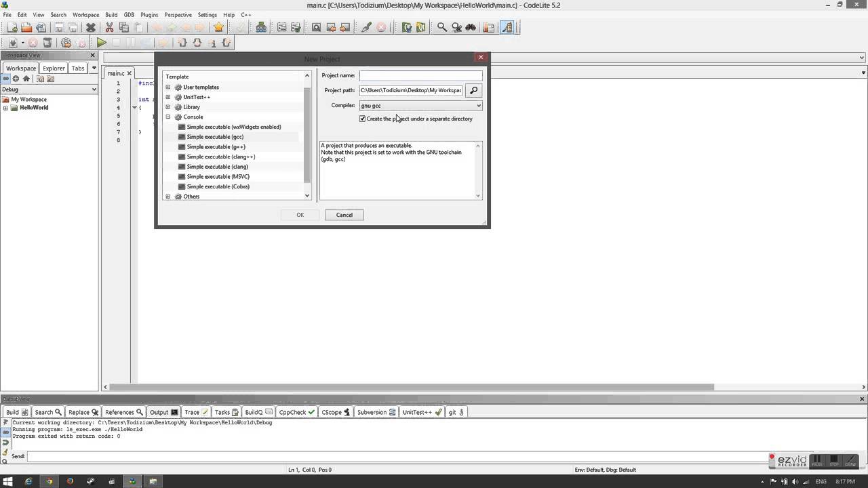Click the binoculars Find in Files icon

pyautogui.click(x=471, y=27)
